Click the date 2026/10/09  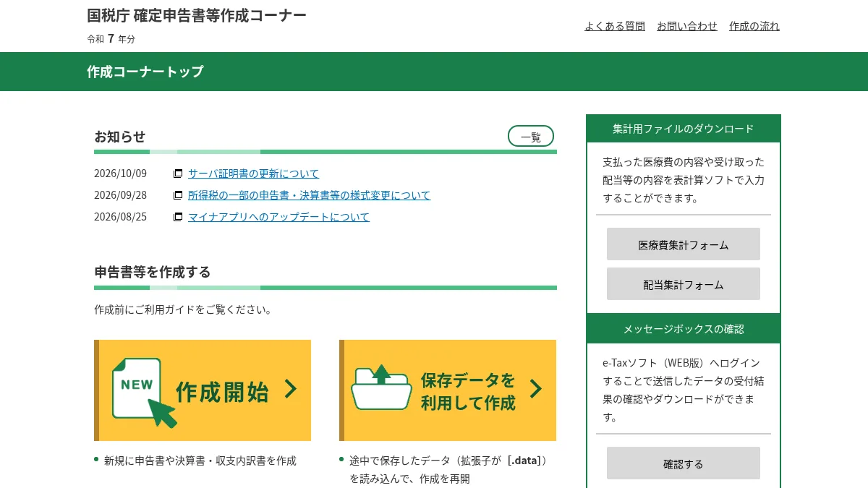coord(120,174)
